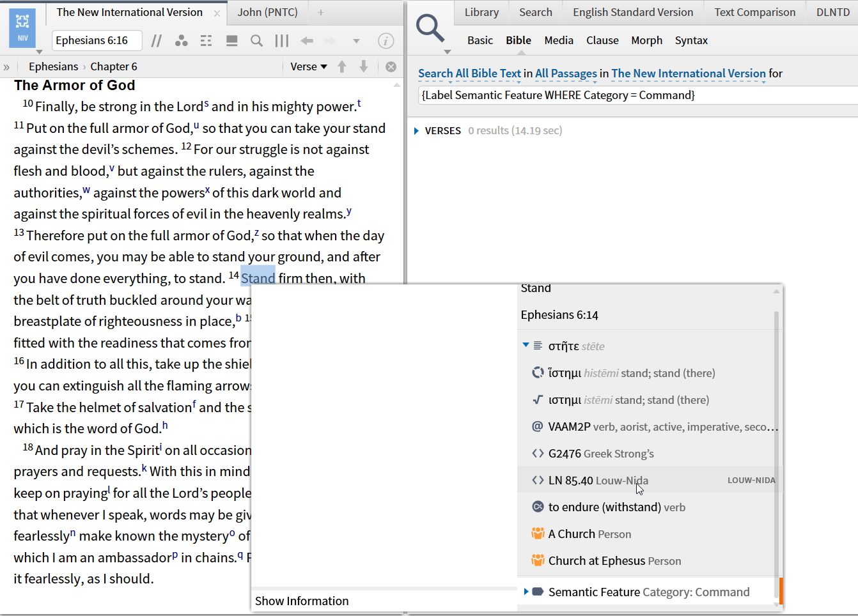Switch to the John (PNTC) tab
The image size is (858, 616).
[x=267, y=12]
